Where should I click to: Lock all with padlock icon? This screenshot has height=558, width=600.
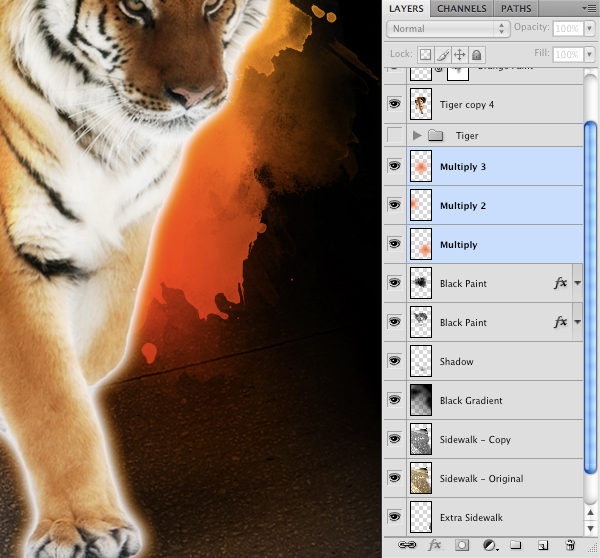pos(477,55)
